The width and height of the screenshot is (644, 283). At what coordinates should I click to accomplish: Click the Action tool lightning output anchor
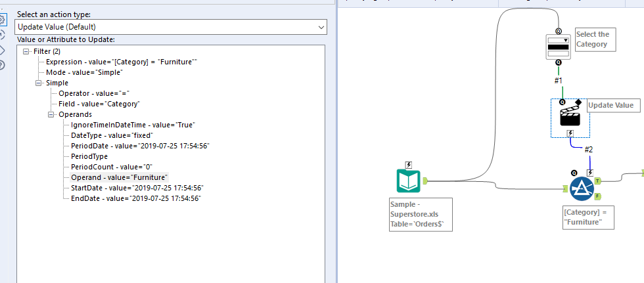570,133
